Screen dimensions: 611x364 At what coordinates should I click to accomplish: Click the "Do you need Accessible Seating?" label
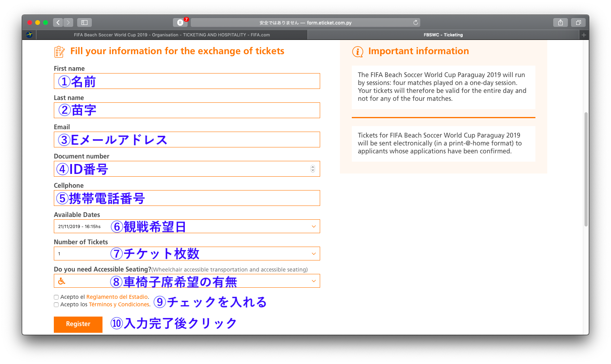(102, 269)
